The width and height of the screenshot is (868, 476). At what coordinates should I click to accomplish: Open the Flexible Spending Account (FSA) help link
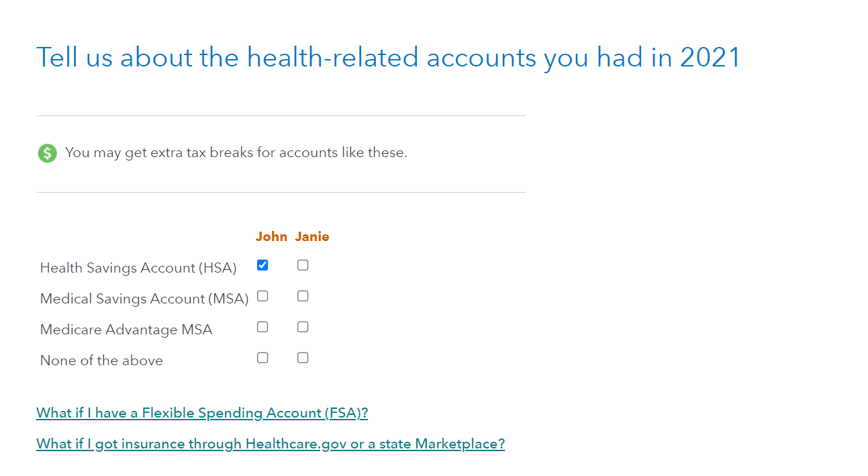pos(202,413)
